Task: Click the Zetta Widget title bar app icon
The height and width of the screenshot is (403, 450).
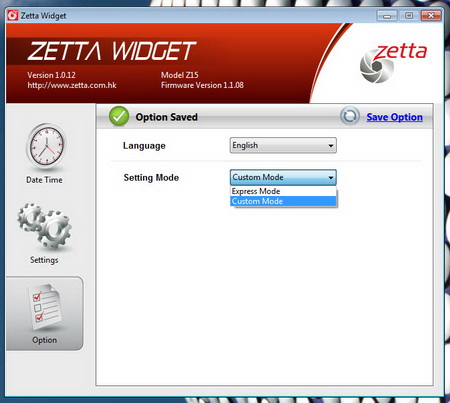Action: tap(13, 15)
